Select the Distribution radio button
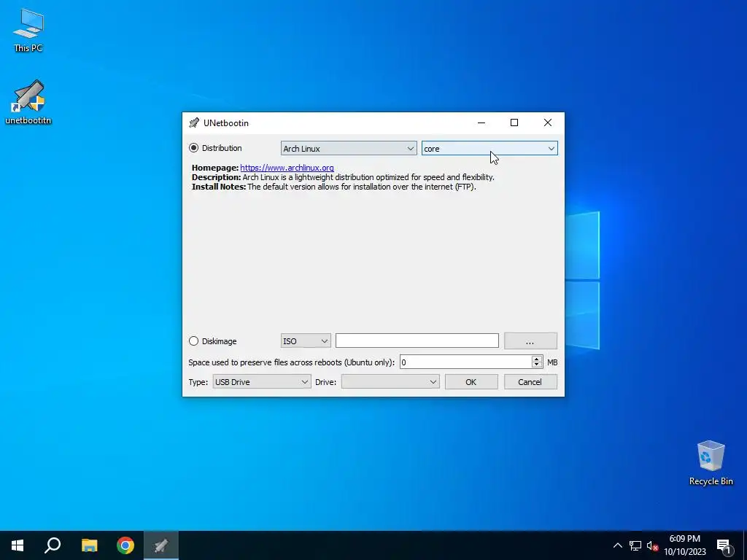The height and width of the screenshot is (560, 747). (x=194, y=148)
